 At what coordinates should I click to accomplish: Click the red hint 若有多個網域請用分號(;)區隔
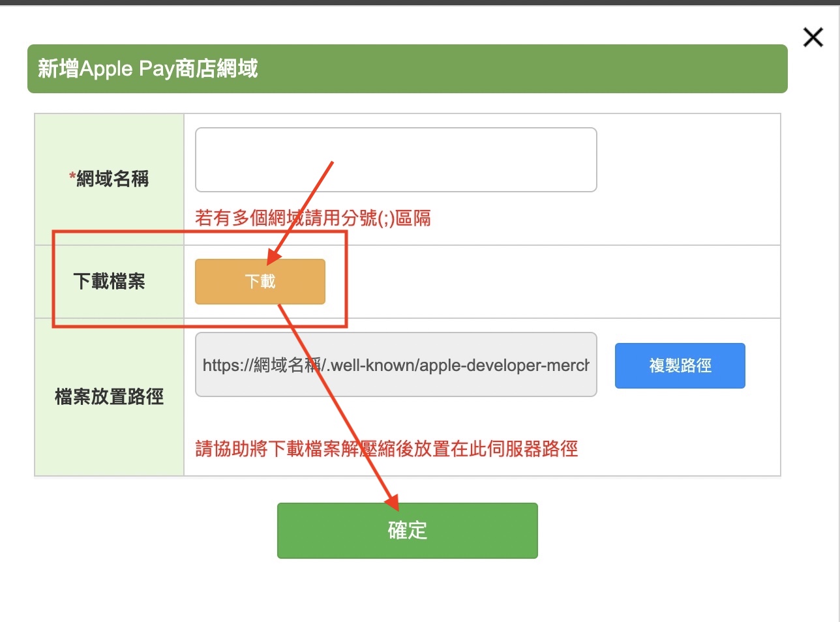tap(313, 218)
